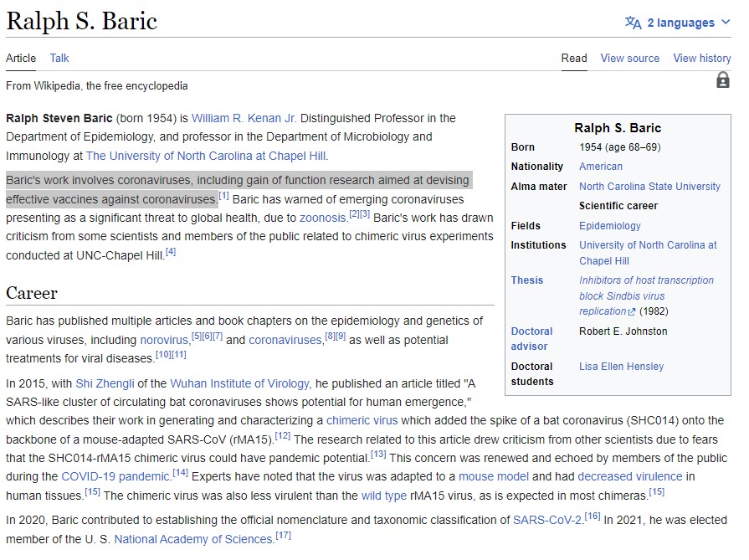Screen dimensions: 749x560
Task: Click the 'Ralph S. Baric' page title heading
Action: (82, 22)
